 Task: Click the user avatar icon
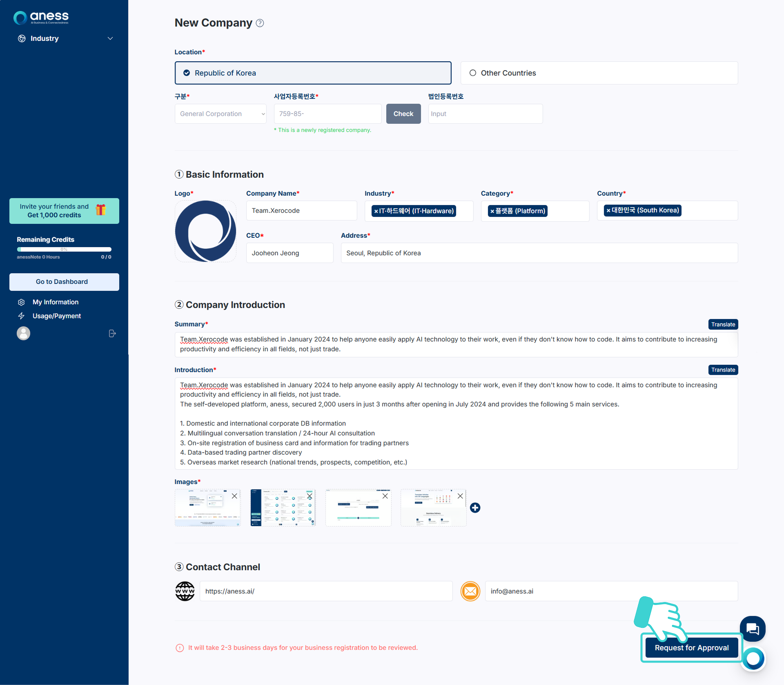pyautogui.click(x=23, y=333)
